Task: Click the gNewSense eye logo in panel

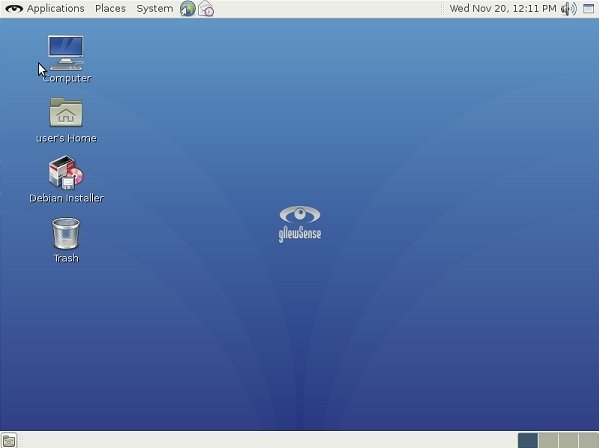Action: pos(14,8)
